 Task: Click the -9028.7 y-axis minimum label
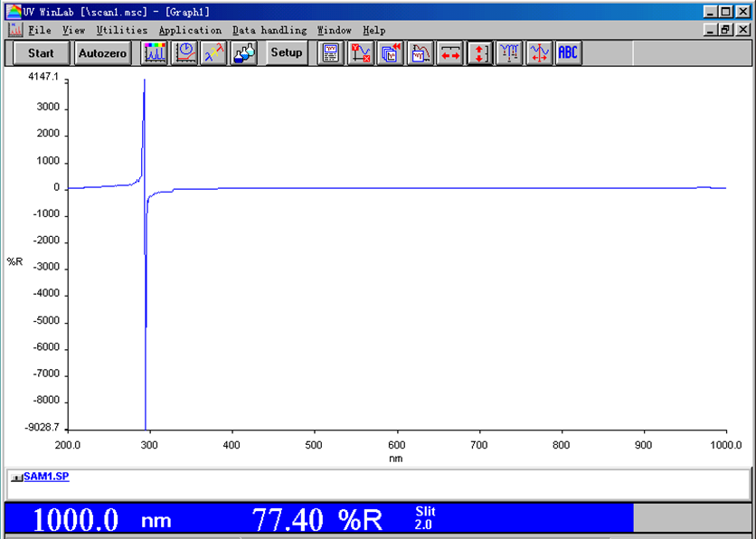(x=43, y=427)
